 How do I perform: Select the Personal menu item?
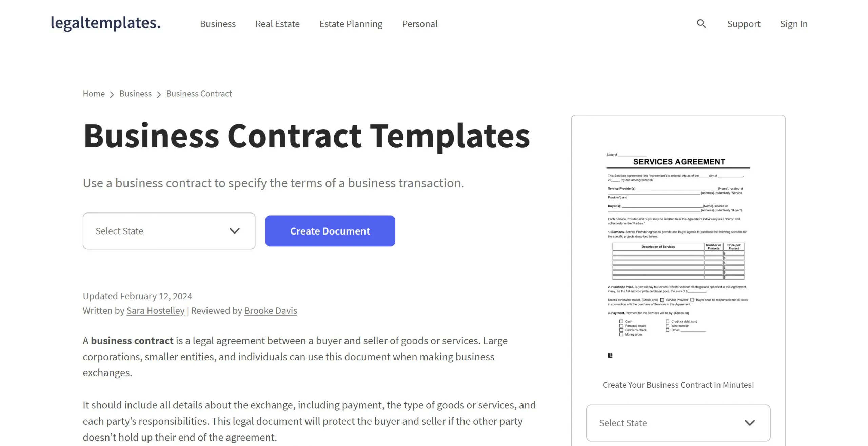click(x=420, y=23)
